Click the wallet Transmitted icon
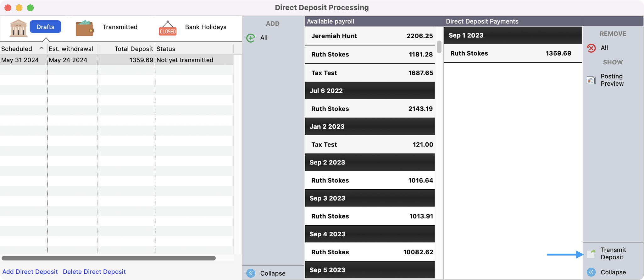The height and width of the screenshot is (280, 644). [x=84, y=28]
